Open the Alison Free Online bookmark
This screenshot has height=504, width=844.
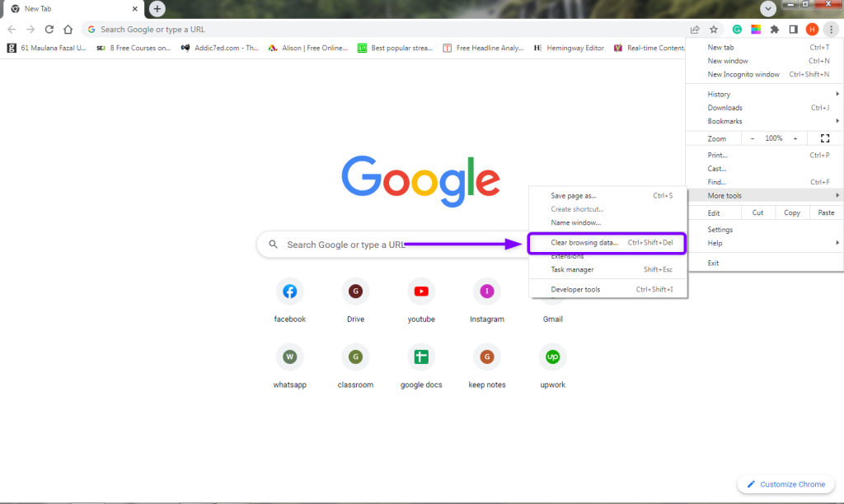point(308,48)
